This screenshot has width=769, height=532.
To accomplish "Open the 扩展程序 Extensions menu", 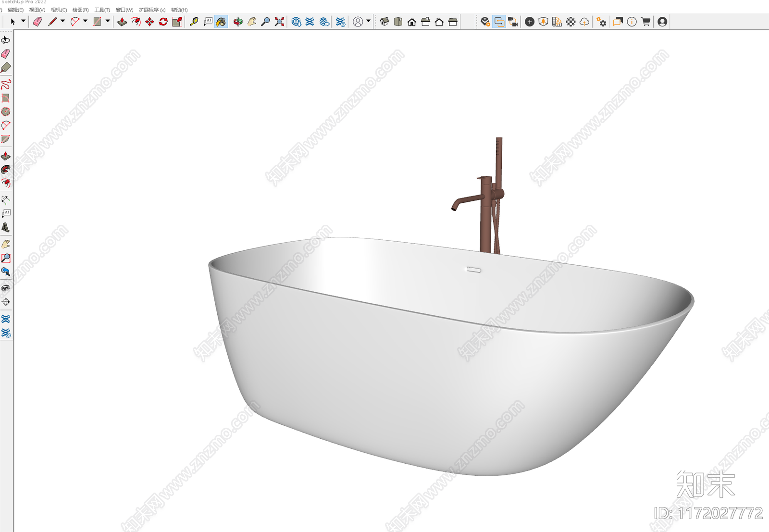I will (x=152, y=10).
